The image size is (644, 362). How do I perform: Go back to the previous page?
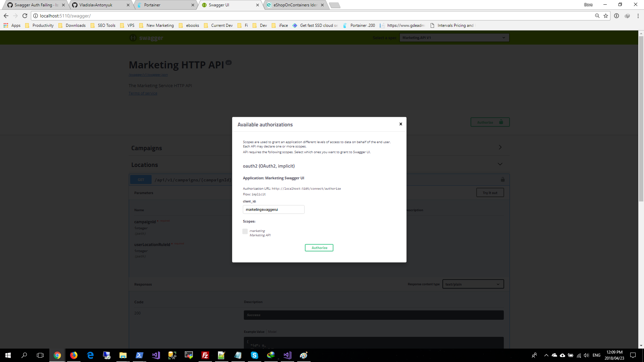pos(6,16)
